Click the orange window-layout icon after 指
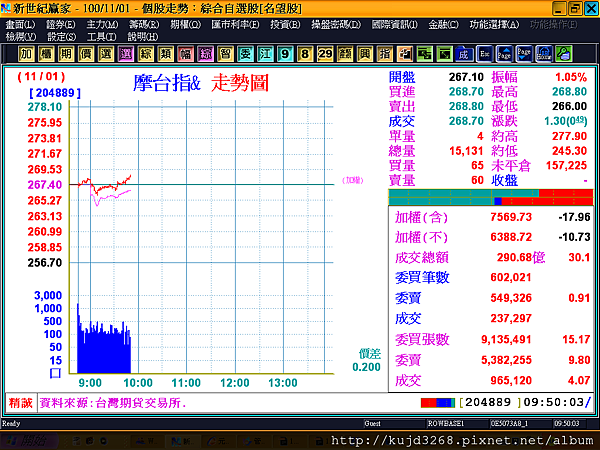This screenshot has height=450, width=600. click(x=404, y=54)
